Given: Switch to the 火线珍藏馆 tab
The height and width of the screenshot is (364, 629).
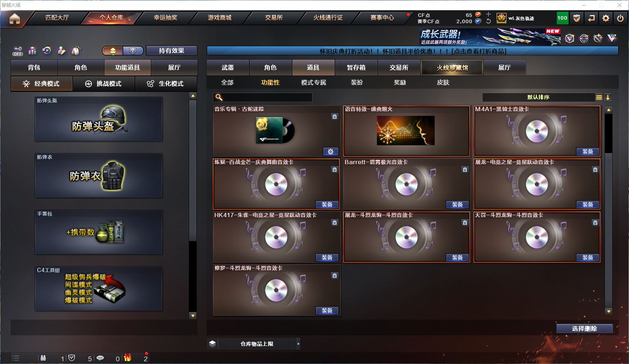Looking at the screenshot, I should (452, 68).
